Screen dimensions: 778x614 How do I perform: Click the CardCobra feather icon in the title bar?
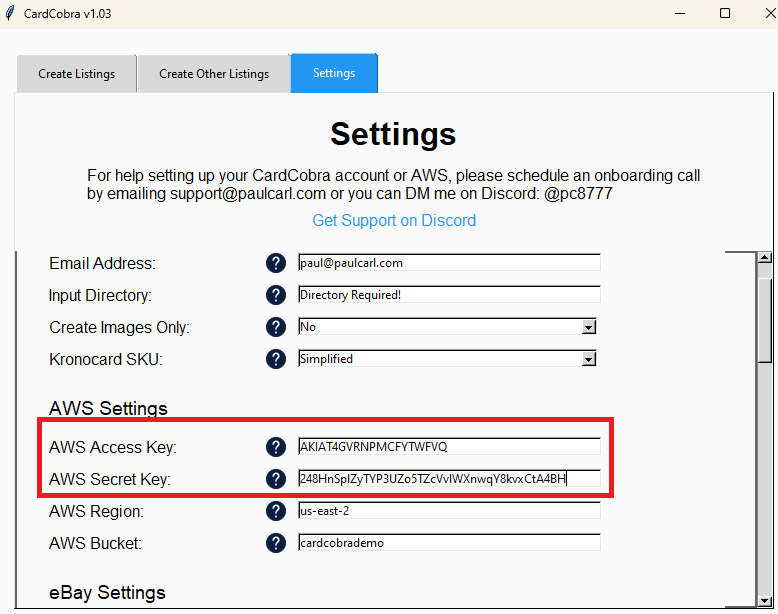[10, 13]
